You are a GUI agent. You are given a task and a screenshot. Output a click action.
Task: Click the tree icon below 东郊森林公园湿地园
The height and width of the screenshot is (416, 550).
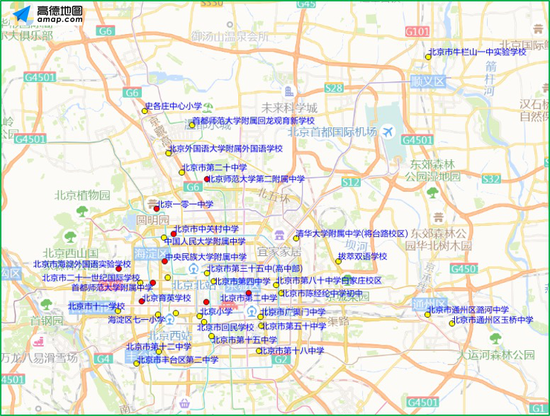click(x=432, y=193)
